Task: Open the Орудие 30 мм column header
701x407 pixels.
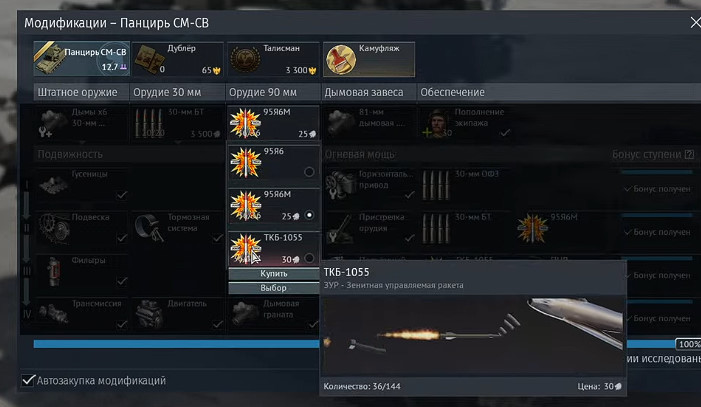Action: click(177, 92)
